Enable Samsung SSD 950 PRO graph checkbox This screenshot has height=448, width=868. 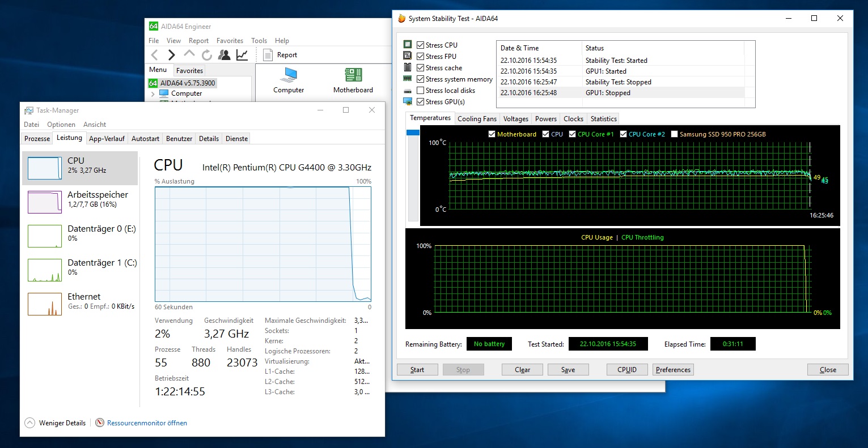pyautogui.click(x=674, y=134)
